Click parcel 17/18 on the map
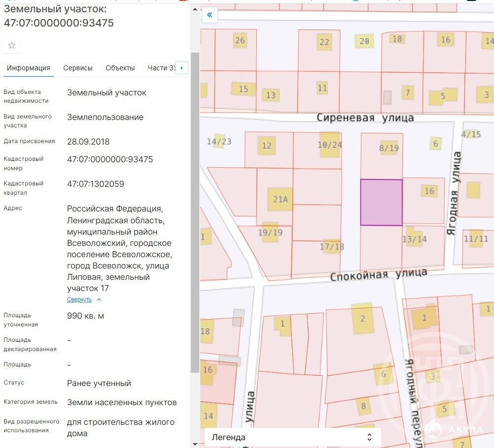Image resolution: width=494 pixels, height=448 pixels. pos(332,247)
